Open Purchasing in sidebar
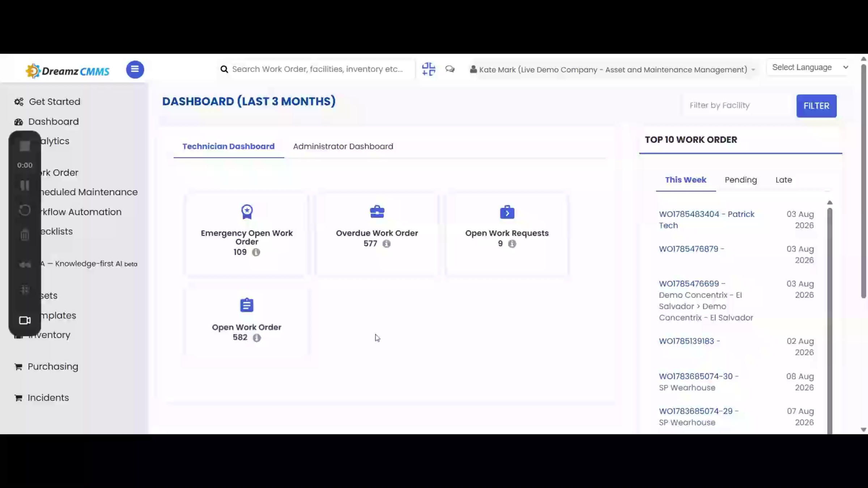 pyautogui.click(x=53, y=367)
